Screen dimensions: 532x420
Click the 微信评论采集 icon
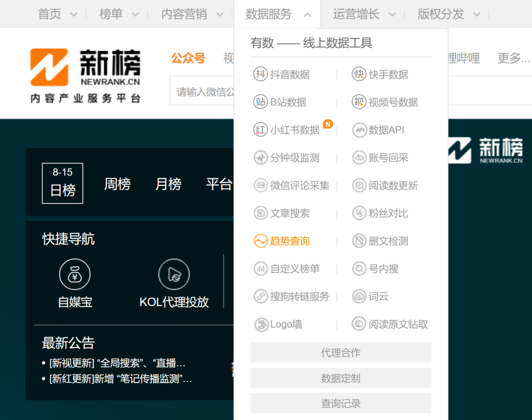point(261,185)
